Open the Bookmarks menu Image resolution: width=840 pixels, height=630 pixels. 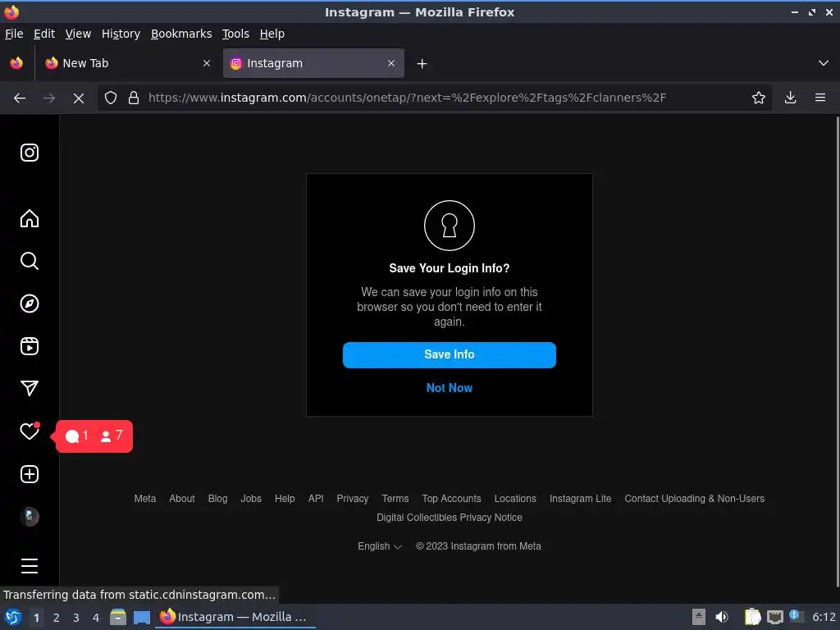181,34
